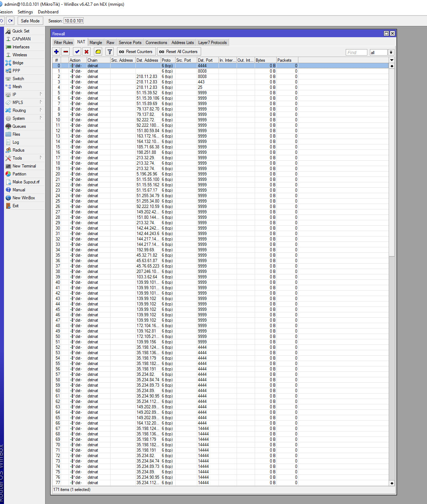Enable selected rule with check icon
The image size is (427, 504).
[x=77, y=52]
